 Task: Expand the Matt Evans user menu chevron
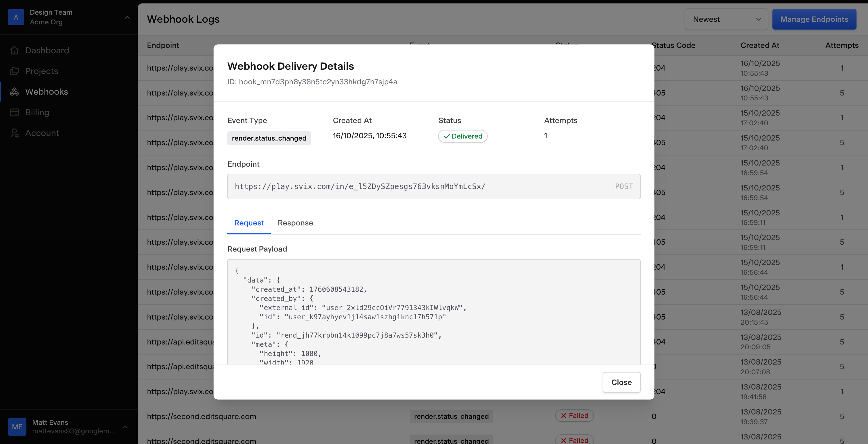(125, 427)
